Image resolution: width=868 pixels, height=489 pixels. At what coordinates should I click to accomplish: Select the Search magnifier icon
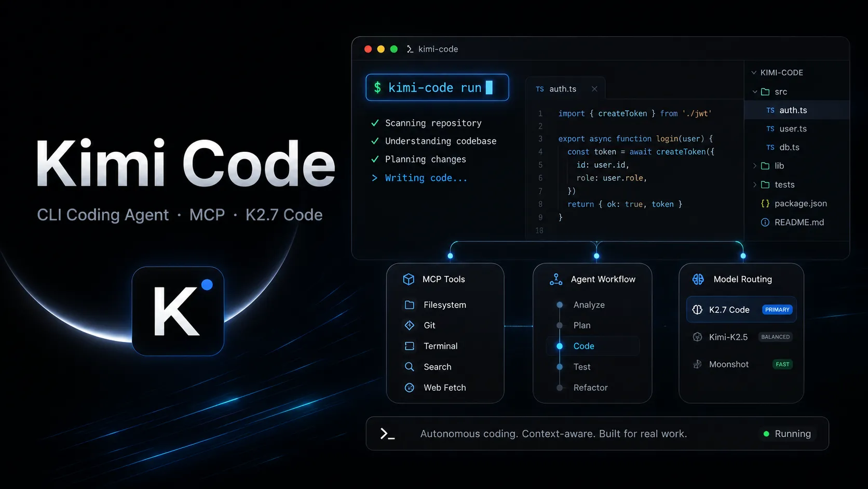(x=410, y=367)
